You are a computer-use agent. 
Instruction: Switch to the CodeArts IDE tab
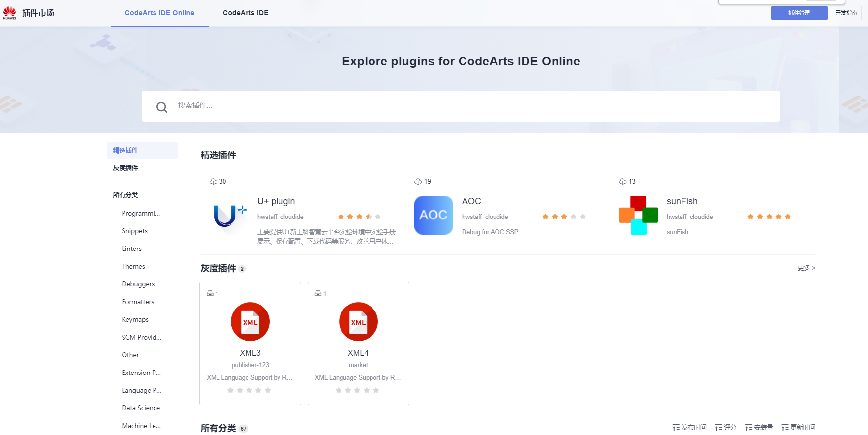(246, 13)
